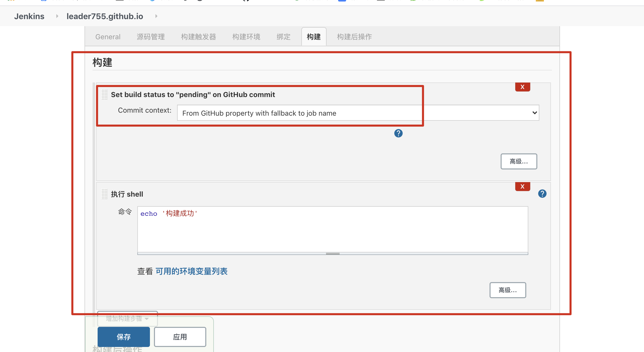This screenshot has width=644, height=352.
Task: Click breadcrumb arrow after leader755.github.io
Action: coord(156,16)
